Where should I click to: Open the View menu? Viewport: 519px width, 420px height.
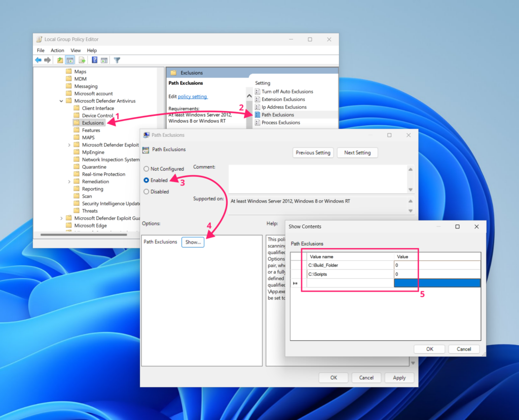point(76,50)
